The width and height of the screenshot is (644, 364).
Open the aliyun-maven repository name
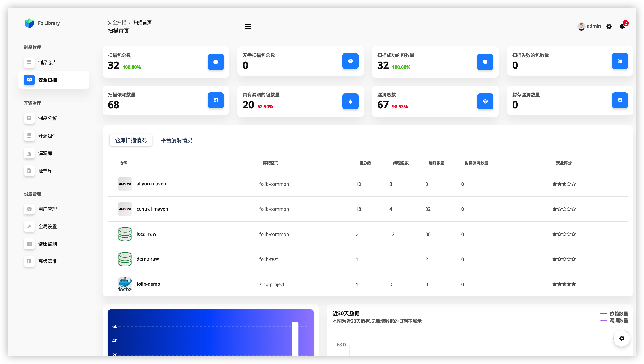151,184
